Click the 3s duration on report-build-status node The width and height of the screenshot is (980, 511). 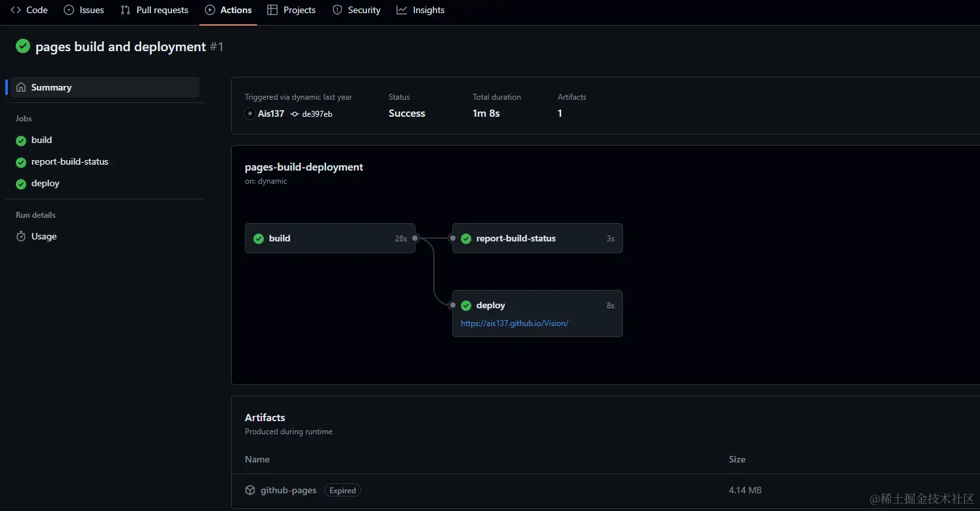click(x=610, y=239)
